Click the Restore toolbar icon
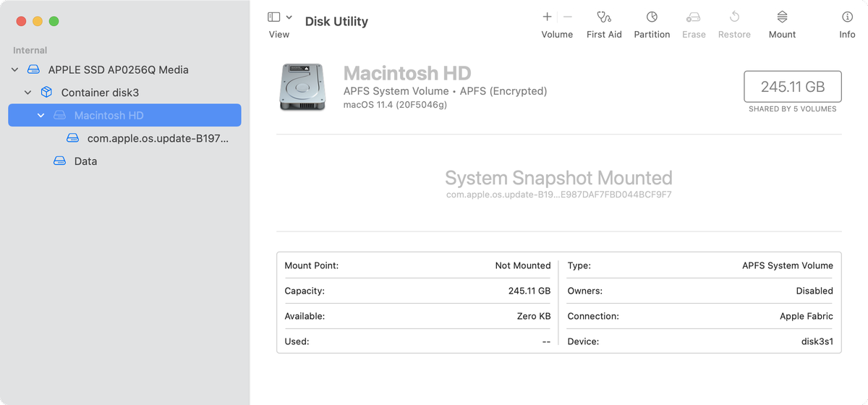 click(x=734, y=17)
